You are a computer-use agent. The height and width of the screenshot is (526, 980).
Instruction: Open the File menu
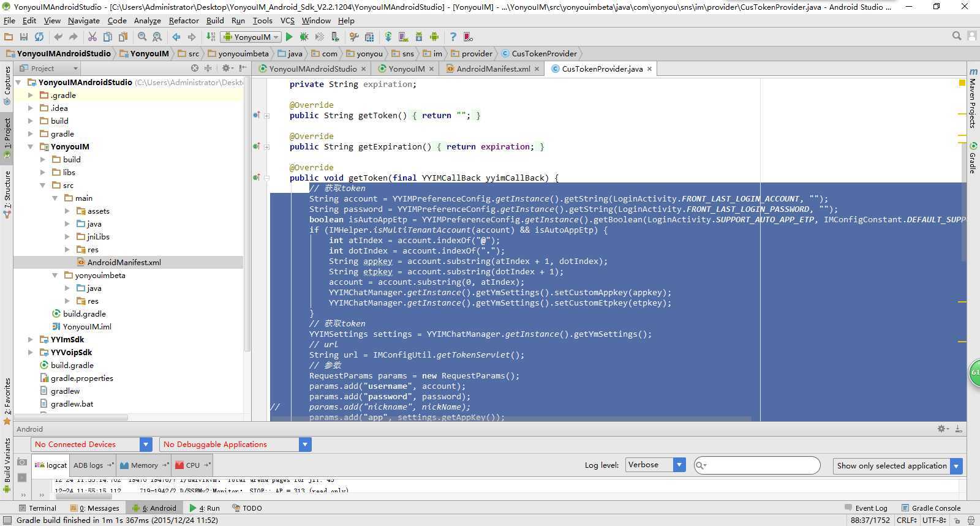[9, 20]
